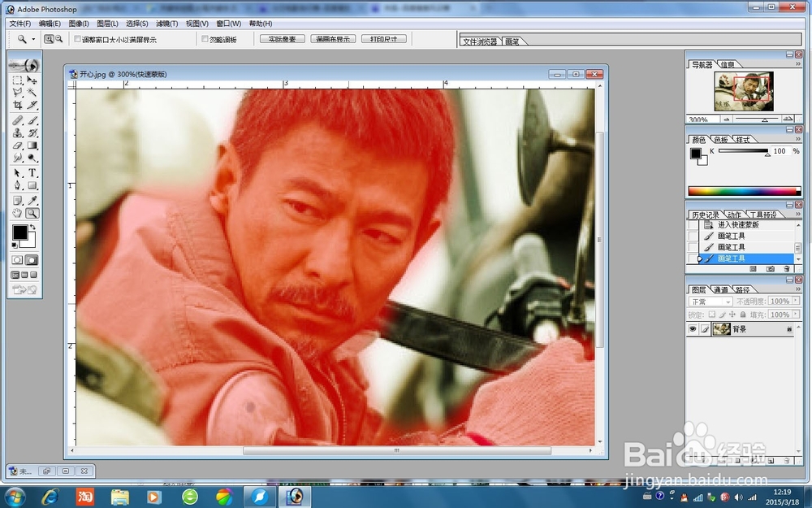Switch to the 通道 tab
Screen dimensions: 812x508
click(x=721, y=289)
